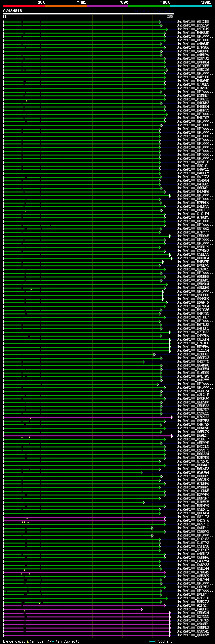Viewport: 215px width, 644px height.
Task: Click the magenta arrowhead on UniRef100_C4QFM2 row
Action: point(142,609)
